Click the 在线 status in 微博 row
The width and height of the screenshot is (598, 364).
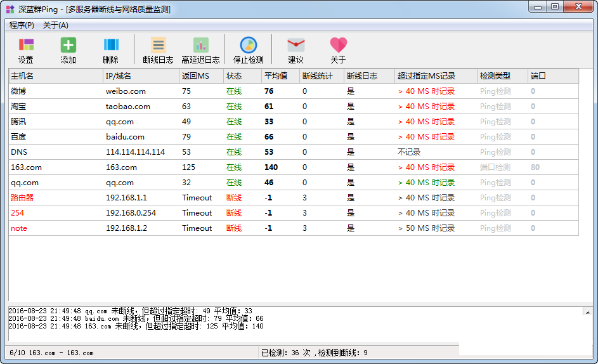[x=234, y=91]
